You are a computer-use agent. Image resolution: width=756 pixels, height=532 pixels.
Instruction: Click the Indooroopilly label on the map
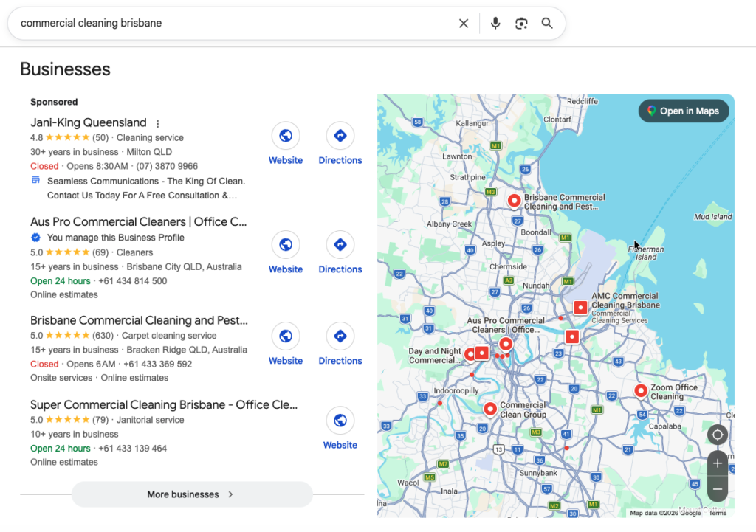point(456,391)
